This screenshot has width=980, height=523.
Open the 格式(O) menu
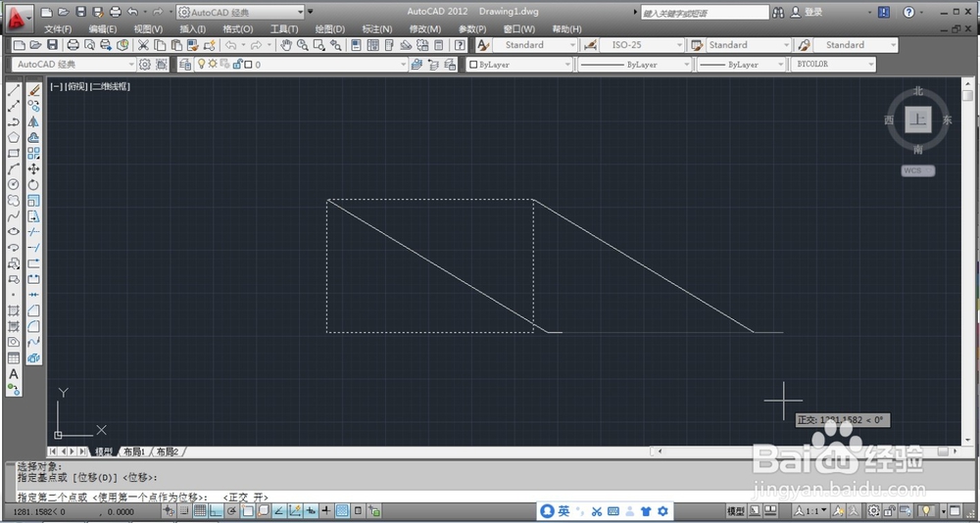point(238,29)
